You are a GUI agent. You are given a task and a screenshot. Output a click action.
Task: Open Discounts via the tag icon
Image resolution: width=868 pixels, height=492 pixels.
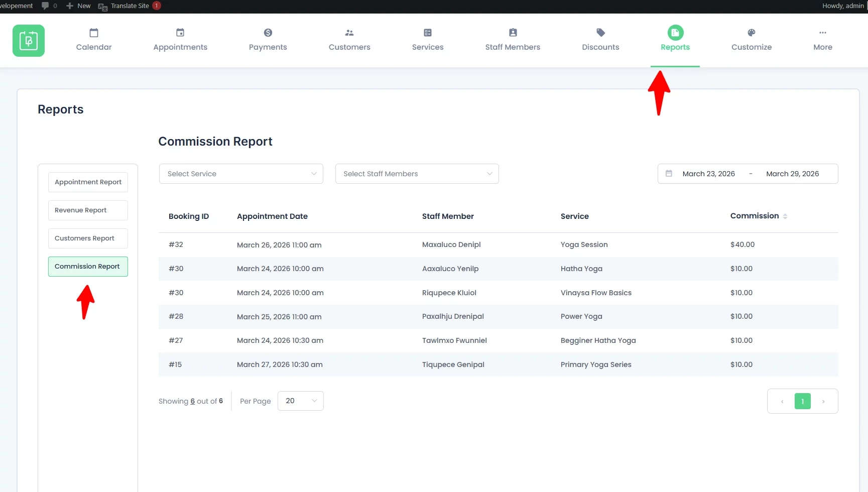[600, 33]
